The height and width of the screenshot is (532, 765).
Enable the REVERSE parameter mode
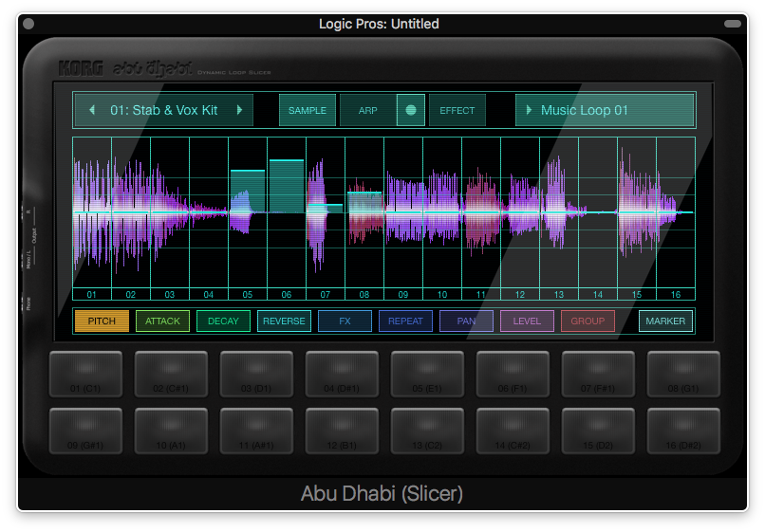click(x=284, y=321)
